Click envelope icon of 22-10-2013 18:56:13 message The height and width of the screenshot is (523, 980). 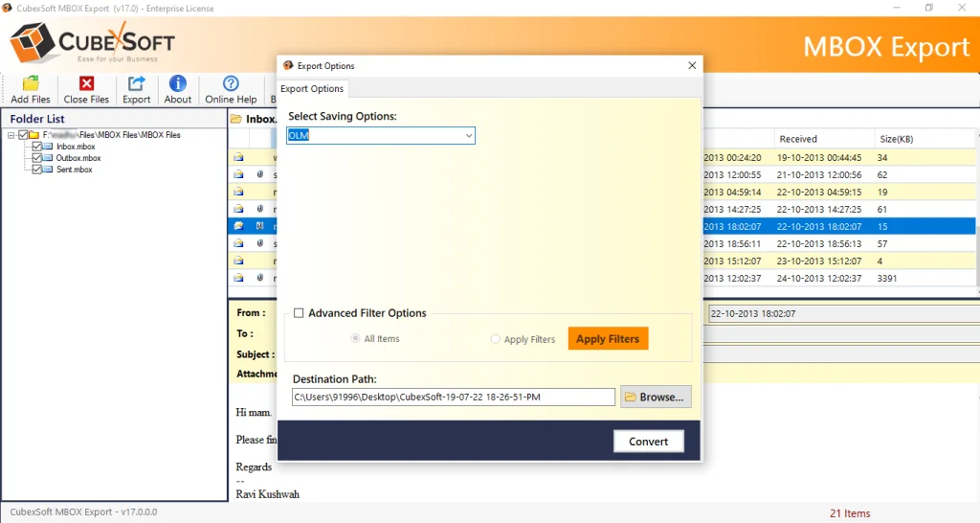[x=238, y=243]
